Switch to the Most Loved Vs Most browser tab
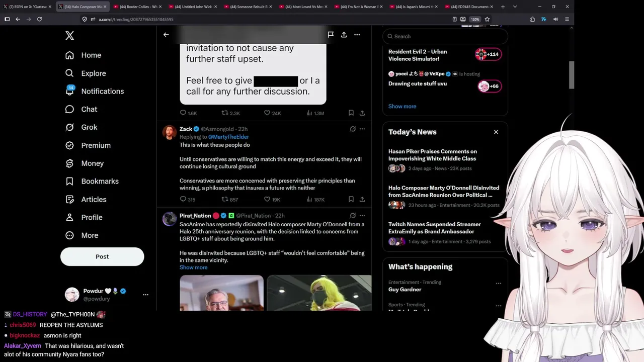The width and height of the screenshot is (644, 362). 303,7
